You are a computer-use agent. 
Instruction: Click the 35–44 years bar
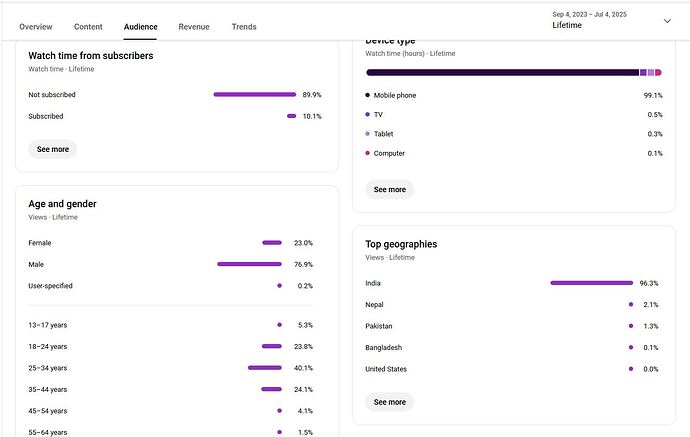271,389
